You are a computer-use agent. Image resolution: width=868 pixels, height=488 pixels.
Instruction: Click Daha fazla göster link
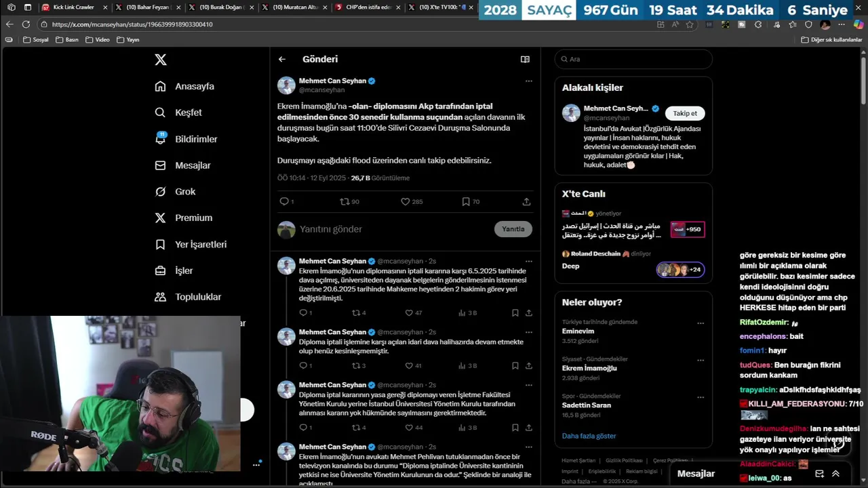(589, 436)
